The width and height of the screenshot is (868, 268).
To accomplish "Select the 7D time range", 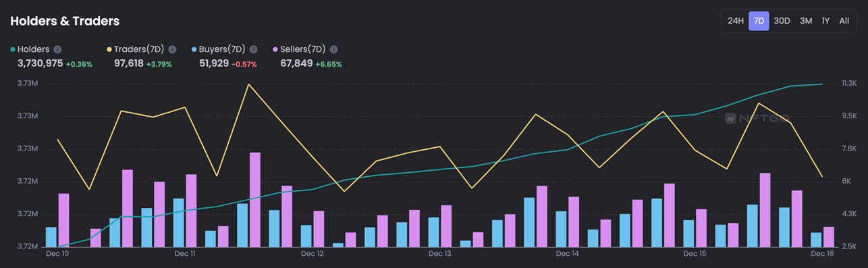I will (759, 21).
